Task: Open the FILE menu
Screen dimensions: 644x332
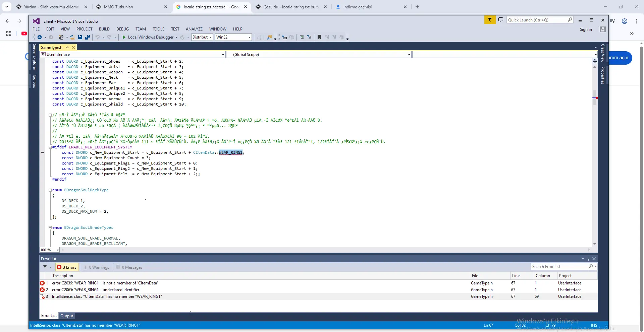Action: coord(36,29)
